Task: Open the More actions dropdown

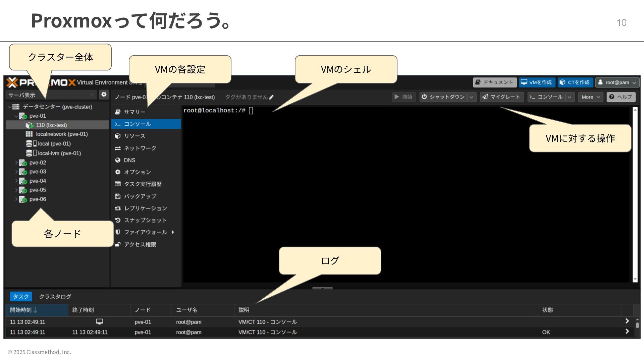Action: (590, 97)
